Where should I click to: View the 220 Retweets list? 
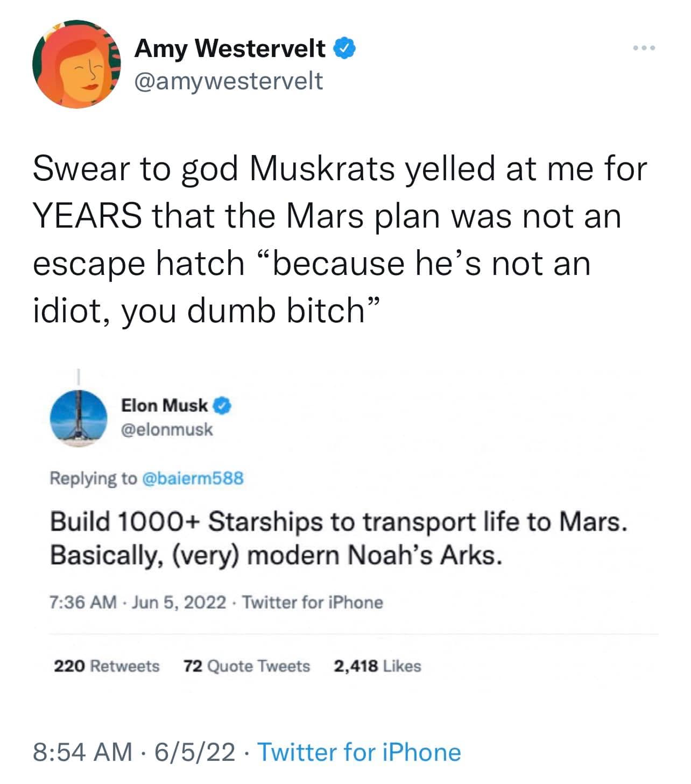[x=107, y=666]
